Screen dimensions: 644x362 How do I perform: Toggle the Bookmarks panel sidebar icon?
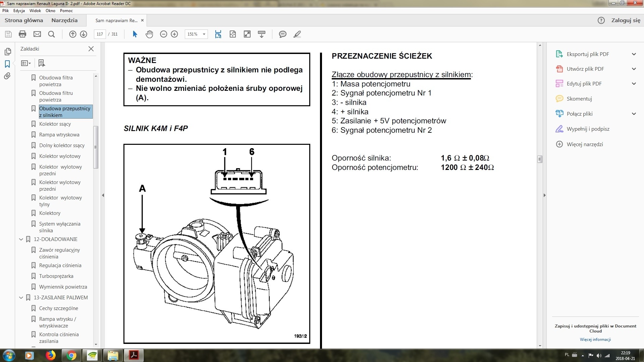(x=7, y=64)
